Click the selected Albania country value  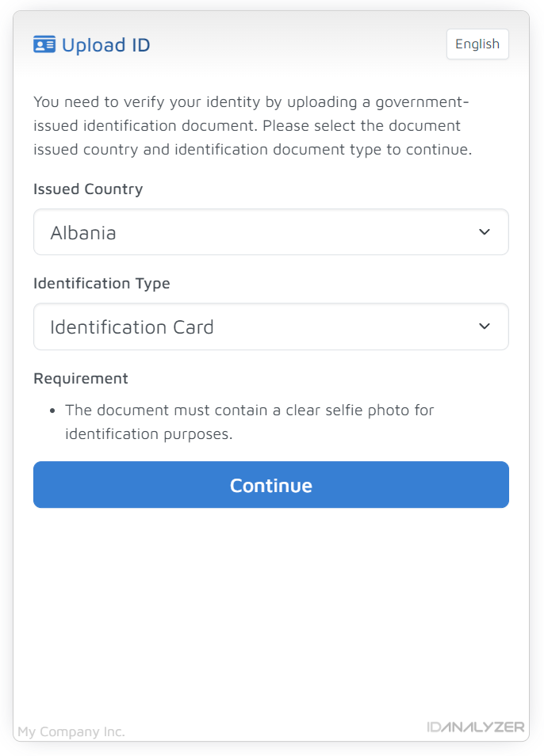tap(83, 233)
